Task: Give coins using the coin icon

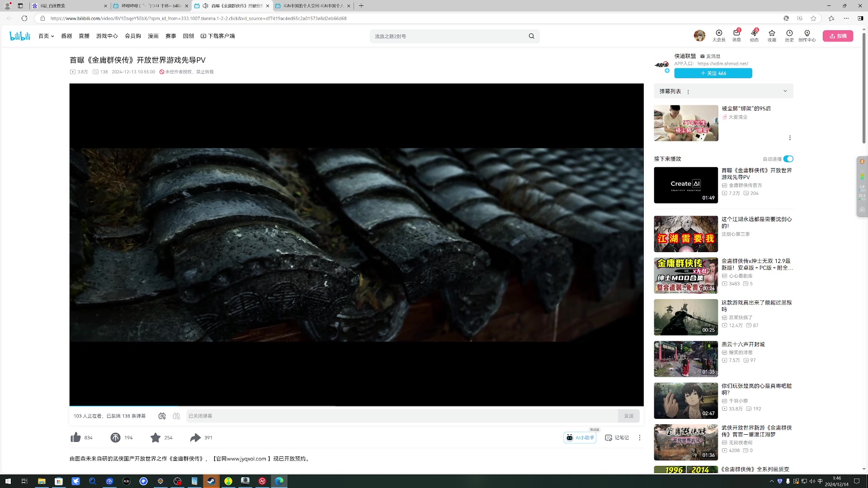Action: click(115, 437)
